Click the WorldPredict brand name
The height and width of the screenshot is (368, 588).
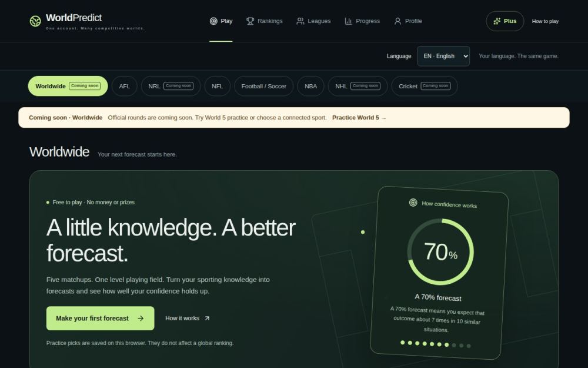coord(74,18)
